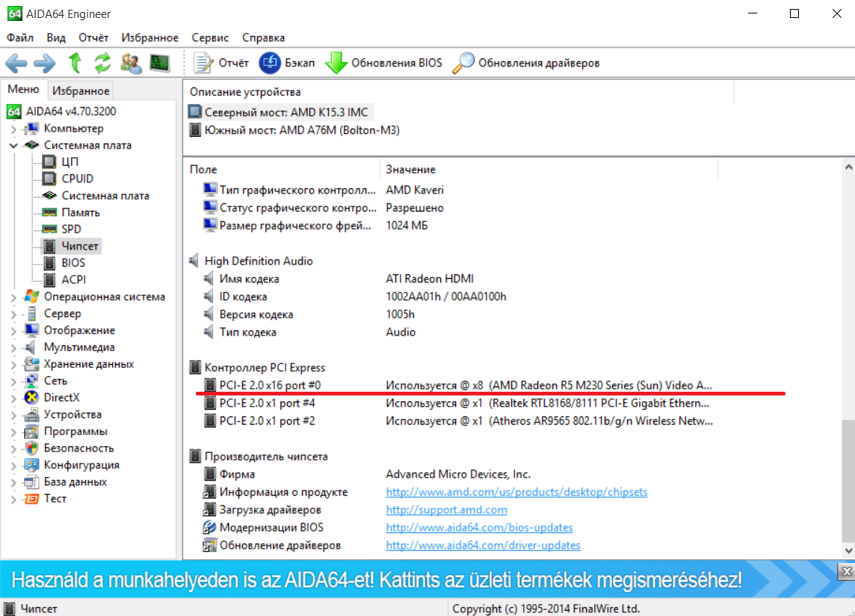Viewport: 855px width, 616px height.
Task: Click the vertical scrollbar down arrow
Action: [848, 550]
